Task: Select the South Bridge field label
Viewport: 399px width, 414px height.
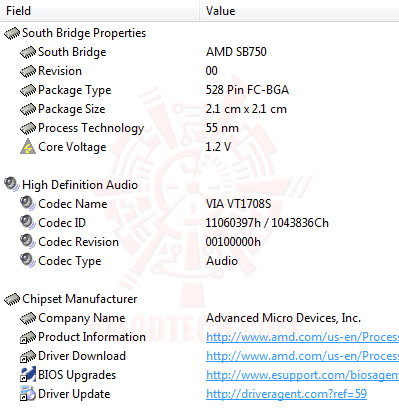Action: pos(72,52)
